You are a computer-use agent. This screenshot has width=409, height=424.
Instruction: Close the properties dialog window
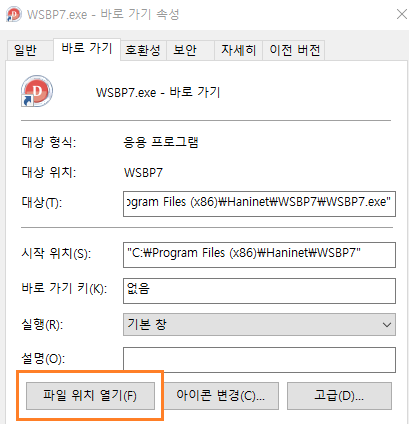pyautogui.click(x=401, y=14)
